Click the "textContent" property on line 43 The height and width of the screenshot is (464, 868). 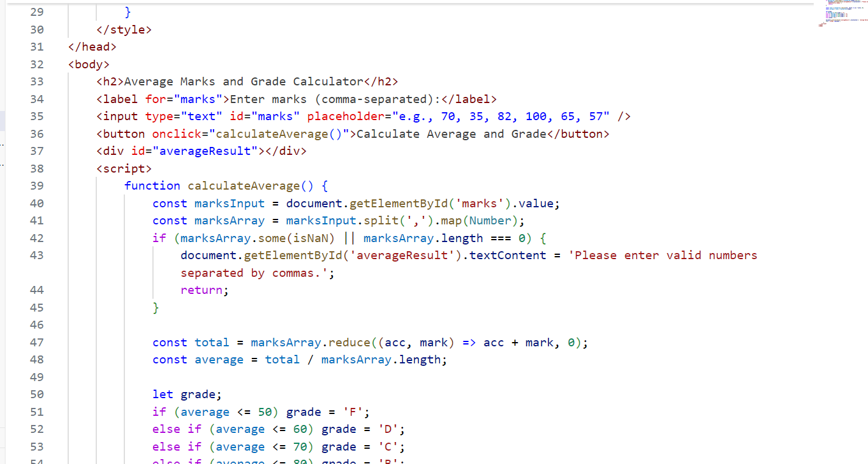508,255
